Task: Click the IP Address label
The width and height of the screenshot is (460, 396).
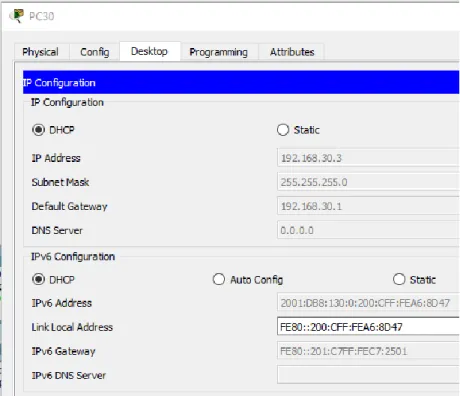Action: (x=56, y=158)
